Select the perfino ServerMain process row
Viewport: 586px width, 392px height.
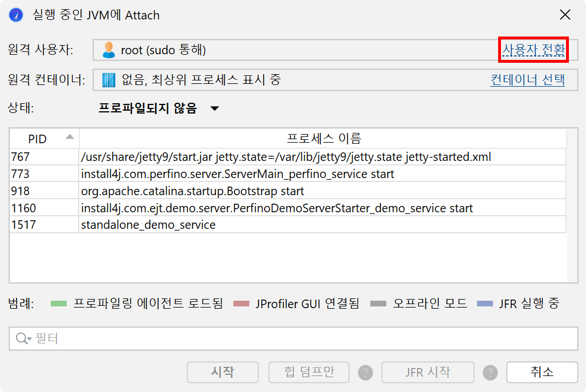(288, 174)
